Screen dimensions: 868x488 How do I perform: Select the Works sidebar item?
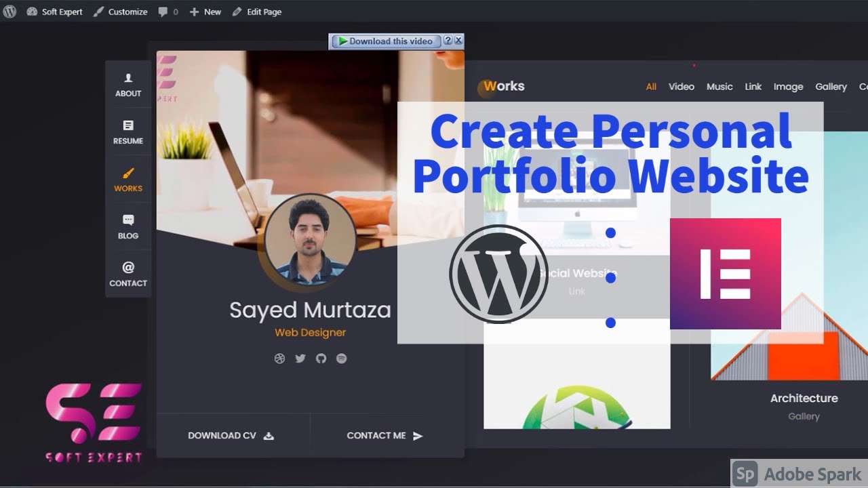[x=128, y=180]
